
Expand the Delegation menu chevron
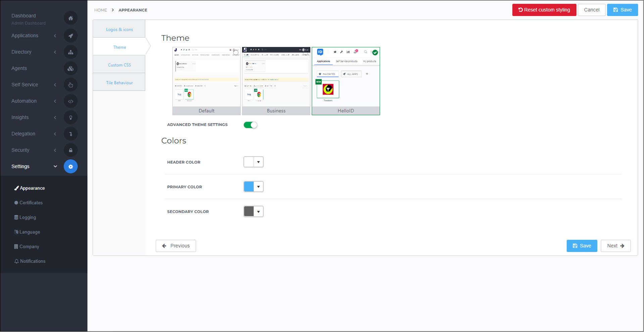pyautogui.click(x=55, y=134)
